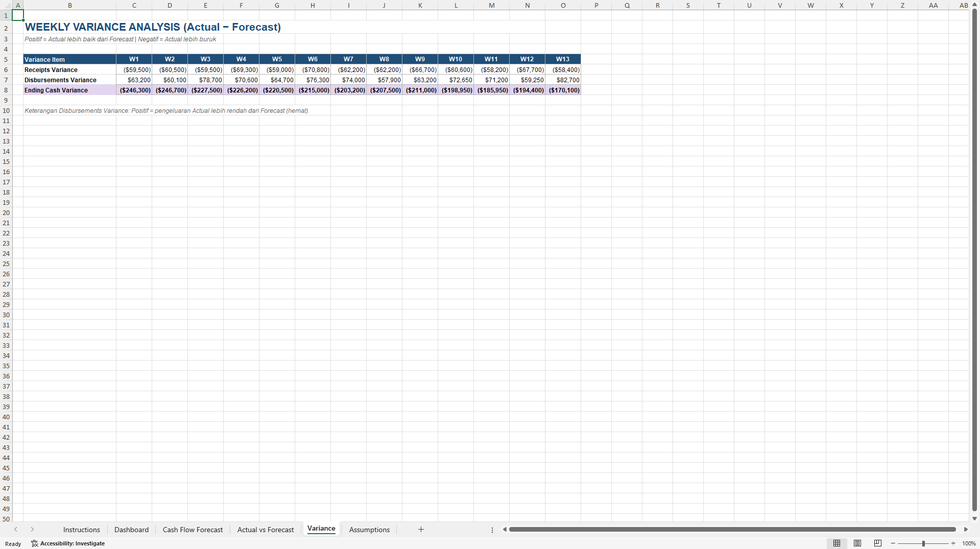980x549 pixels.
Task: Open Accessibility: Investigate status item
Action: tap(68, 543)
